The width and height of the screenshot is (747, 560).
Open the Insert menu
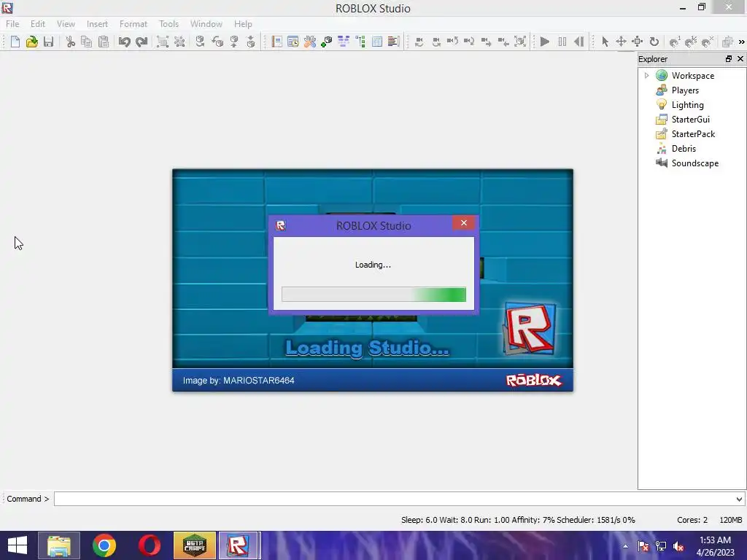click(97, 24)
